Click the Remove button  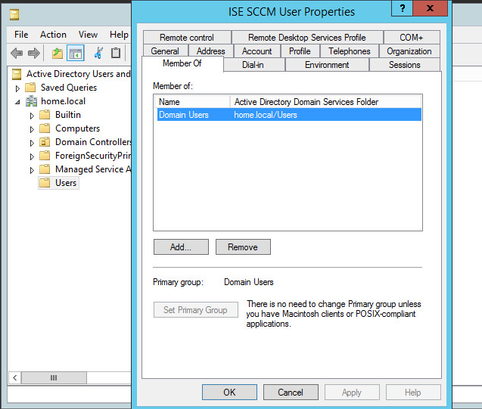(243, 247)
